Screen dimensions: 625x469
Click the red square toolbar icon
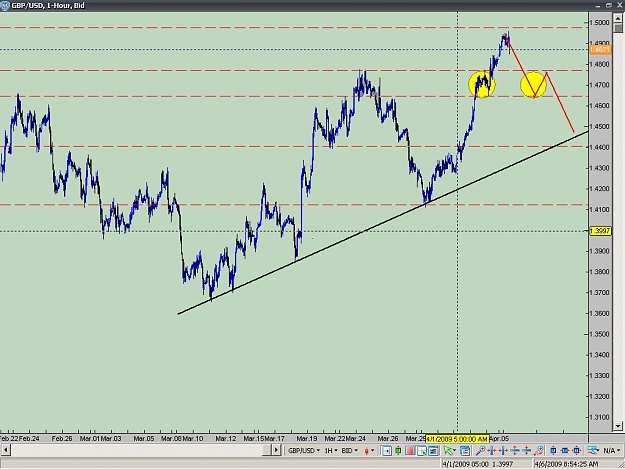click(x=410, y=451)
